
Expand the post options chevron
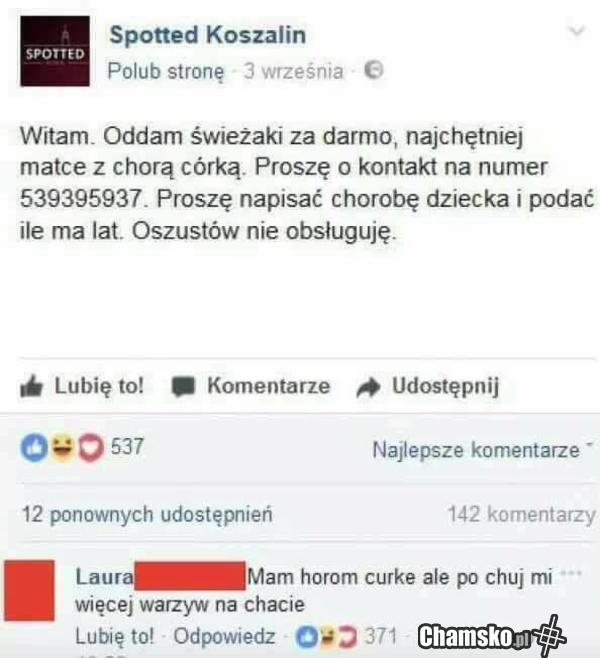click(577, 31)
